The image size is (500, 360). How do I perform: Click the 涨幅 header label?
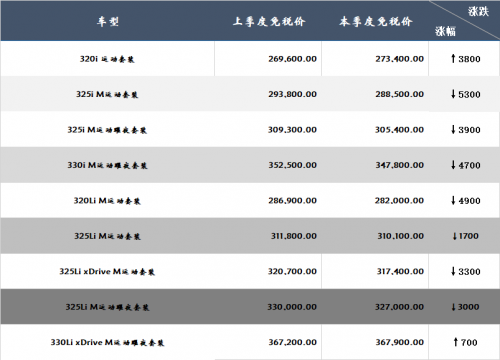click(x=445, y=31)
